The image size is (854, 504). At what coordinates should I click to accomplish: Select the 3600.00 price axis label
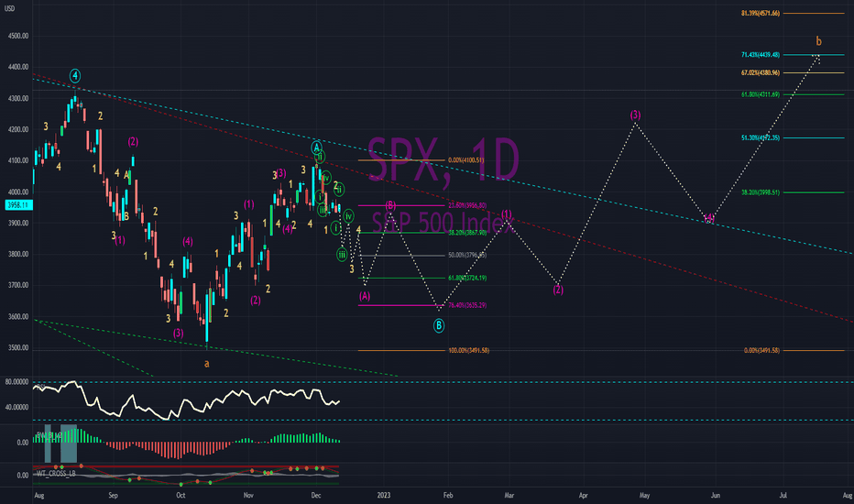click(x=18, y=316)
